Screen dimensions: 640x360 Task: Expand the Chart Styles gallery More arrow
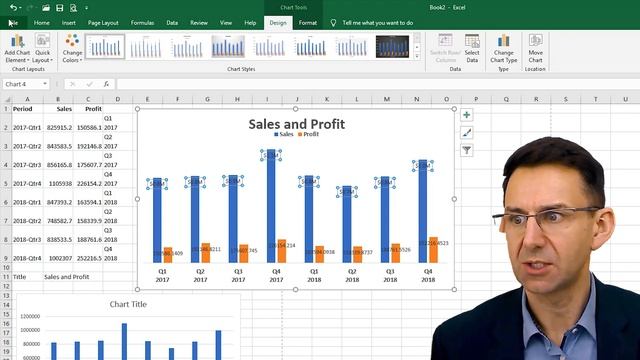click(x=417, y=56)
